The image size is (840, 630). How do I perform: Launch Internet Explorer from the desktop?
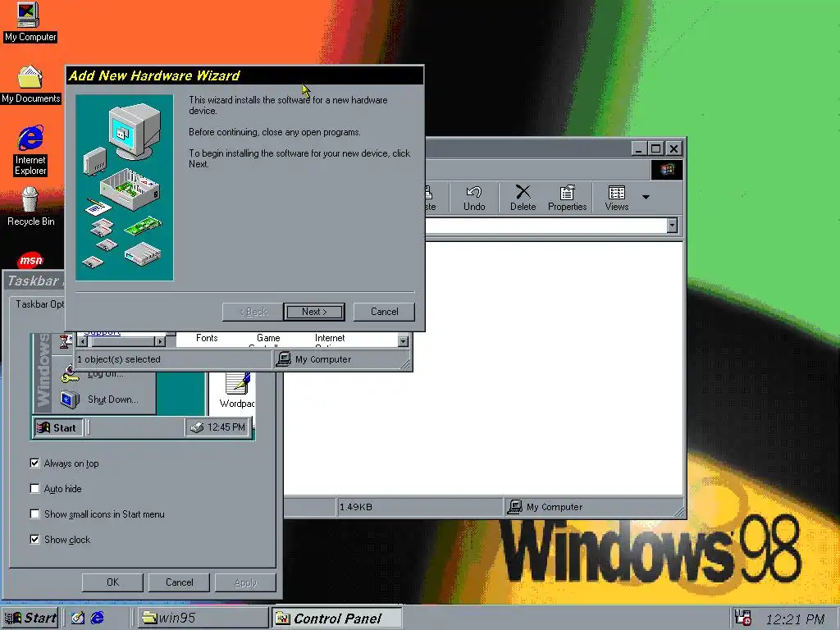coord(30,151)
